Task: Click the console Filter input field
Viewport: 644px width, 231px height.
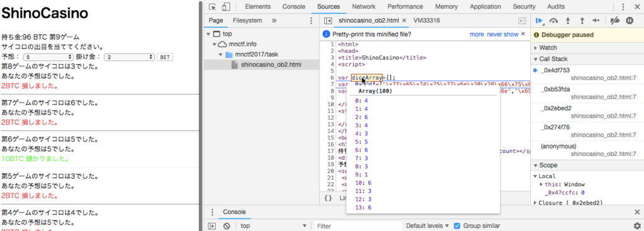Action: [358, 226]
